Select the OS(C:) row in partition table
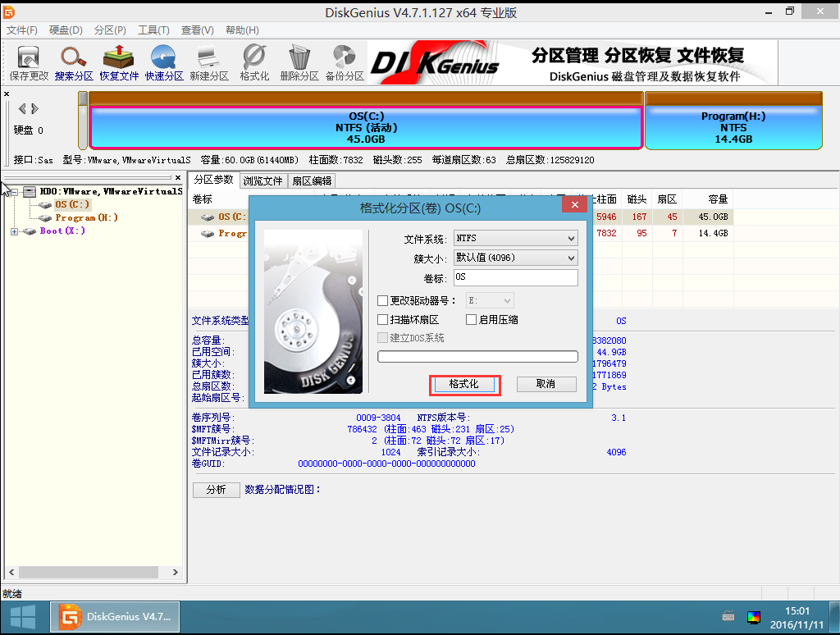Screen dimensions: 840x635 [461, 217]
